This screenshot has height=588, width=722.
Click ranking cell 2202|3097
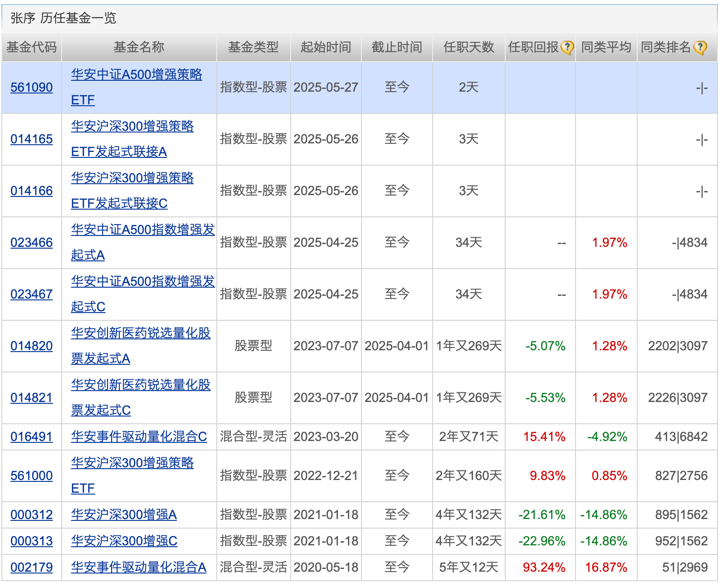tap(678, 346)
